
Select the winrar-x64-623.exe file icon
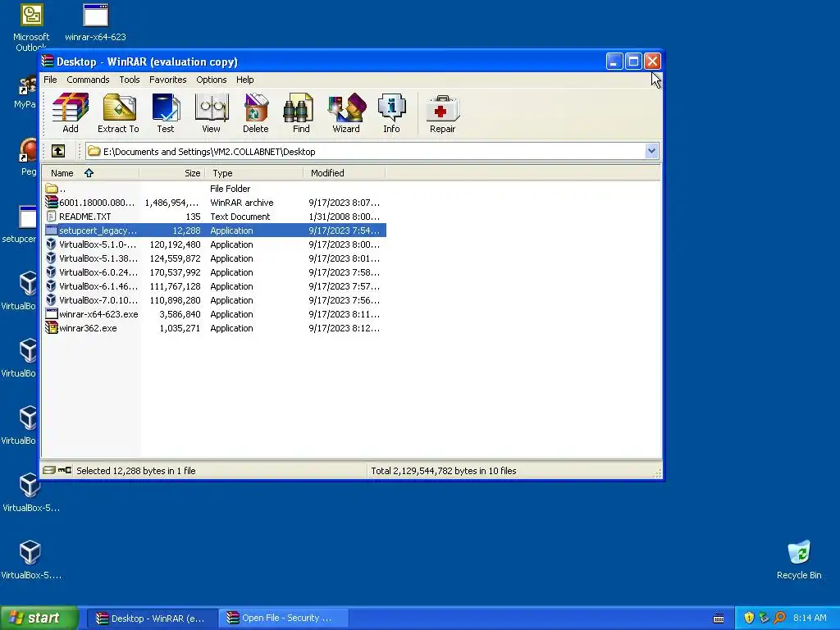click(x=52, y=314)
